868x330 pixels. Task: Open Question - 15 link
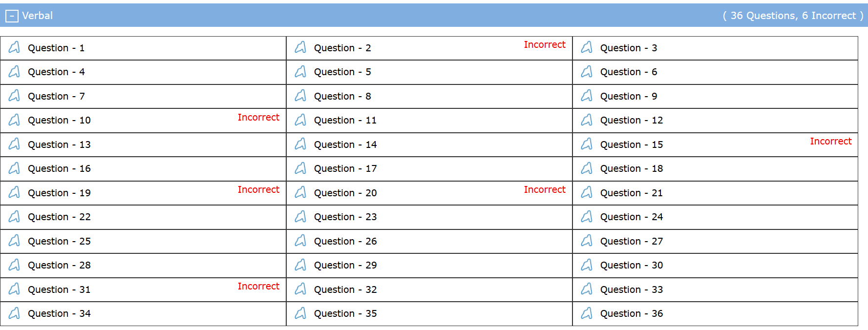tap(631, 144)
